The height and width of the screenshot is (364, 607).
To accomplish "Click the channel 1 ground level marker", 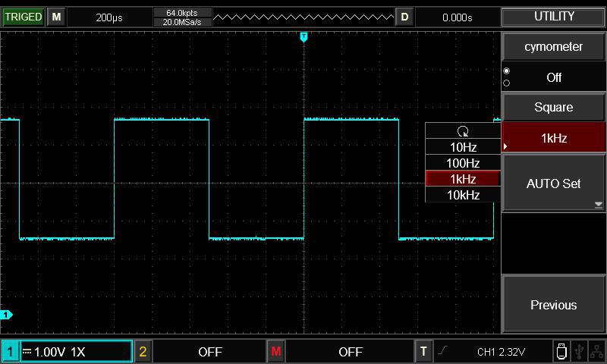I will pos(6,315).
